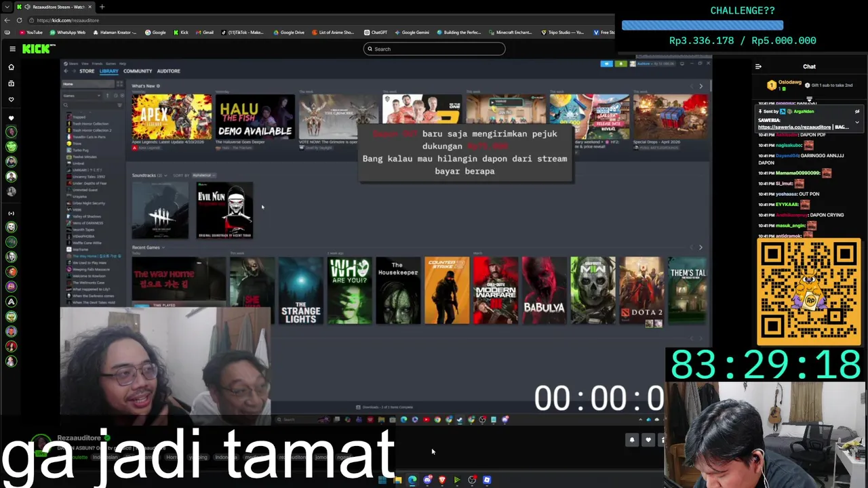
Task: Advance Recent Games with right arrow
Action: (x=701, y=247)
